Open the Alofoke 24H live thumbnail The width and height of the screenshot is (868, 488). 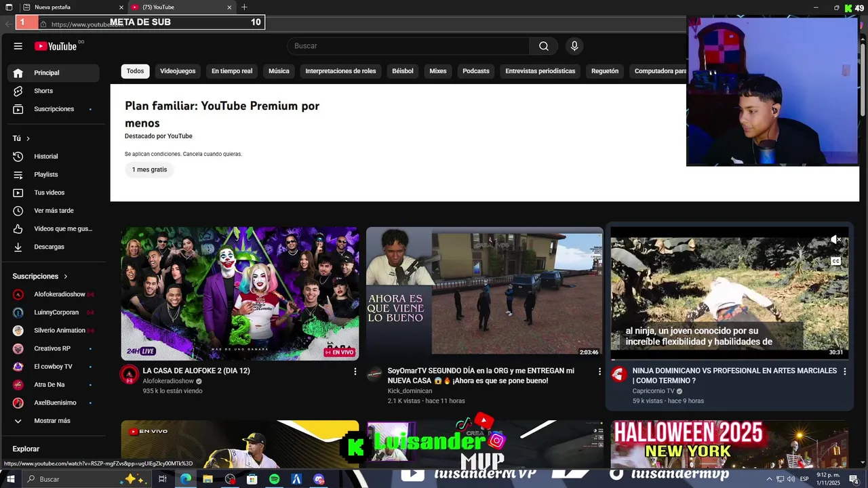(240, 293)
